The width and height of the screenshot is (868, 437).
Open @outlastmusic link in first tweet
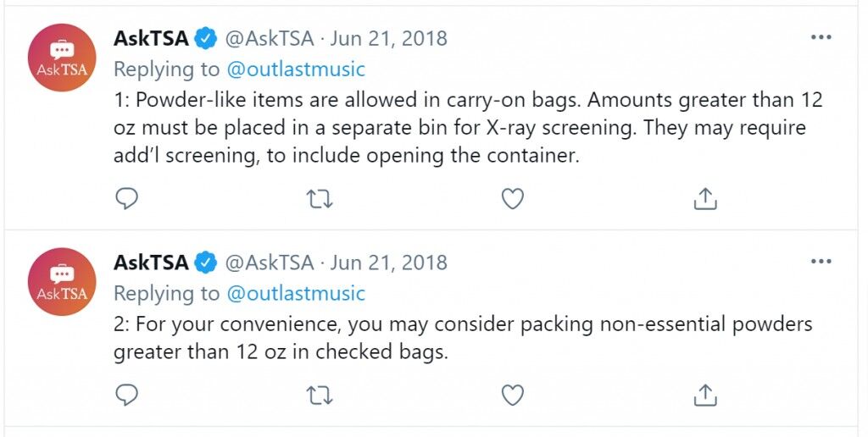pos(296,69)
